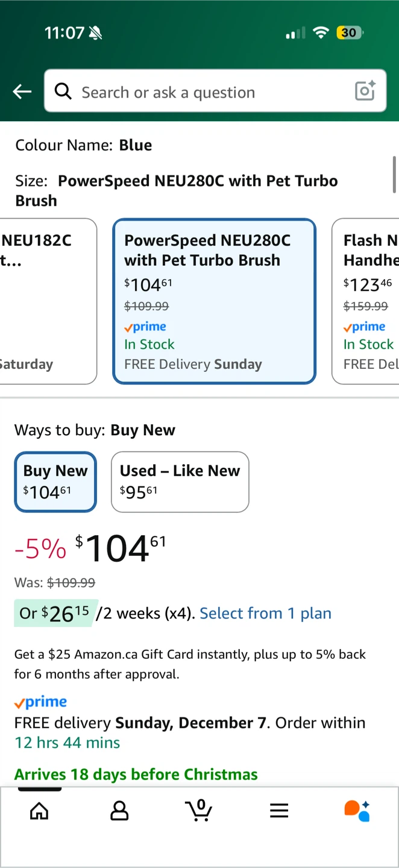Open the Rufus AI assistant icon
The image size is (399, 868).
point(357,811)
